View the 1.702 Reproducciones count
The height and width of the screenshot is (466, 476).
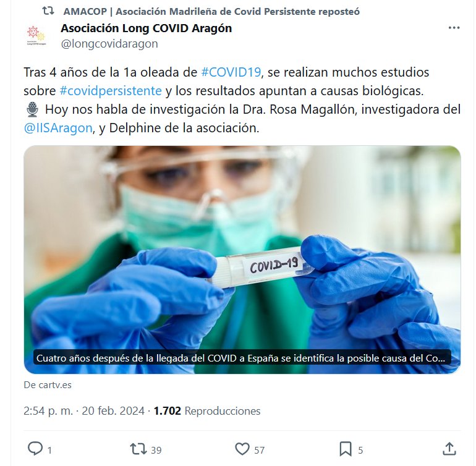pos(207,411)
